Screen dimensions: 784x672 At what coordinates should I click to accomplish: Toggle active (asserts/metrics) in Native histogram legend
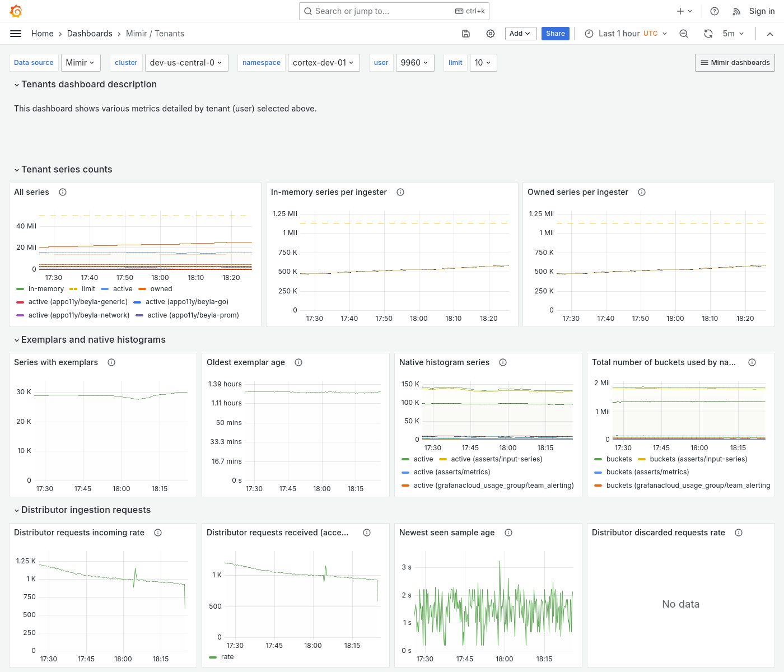(452, 472)
